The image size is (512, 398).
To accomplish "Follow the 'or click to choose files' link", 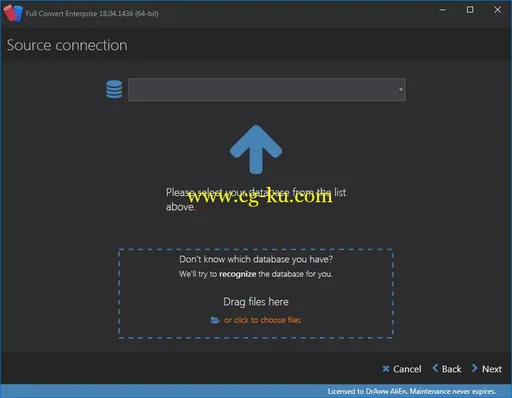I will pyautogui.click(x=262, y=320).
